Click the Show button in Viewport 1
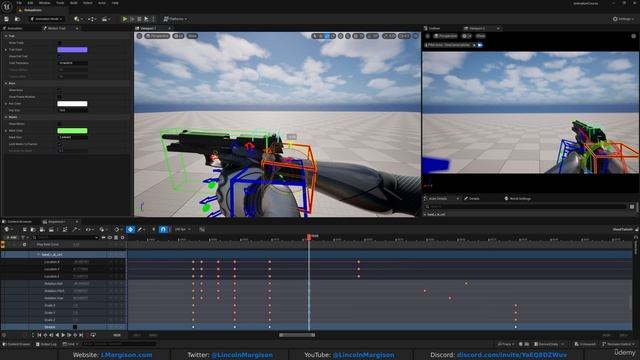 pyautogui.click(x=192, y=36)
